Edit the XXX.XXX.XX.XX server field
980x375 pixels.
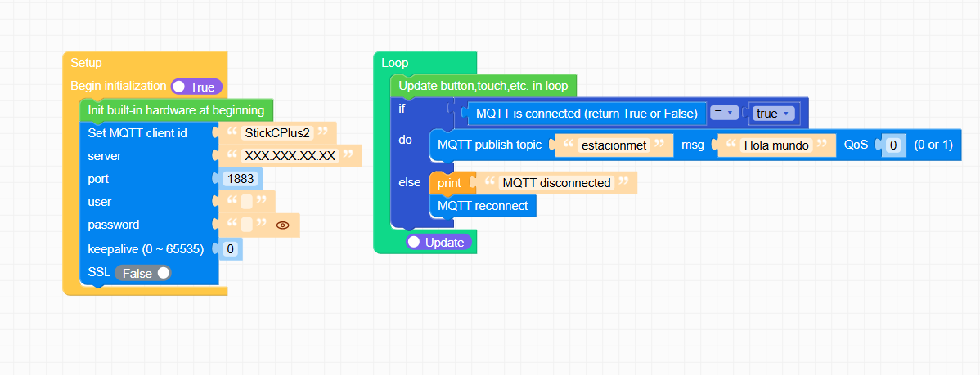pos(290,156)
